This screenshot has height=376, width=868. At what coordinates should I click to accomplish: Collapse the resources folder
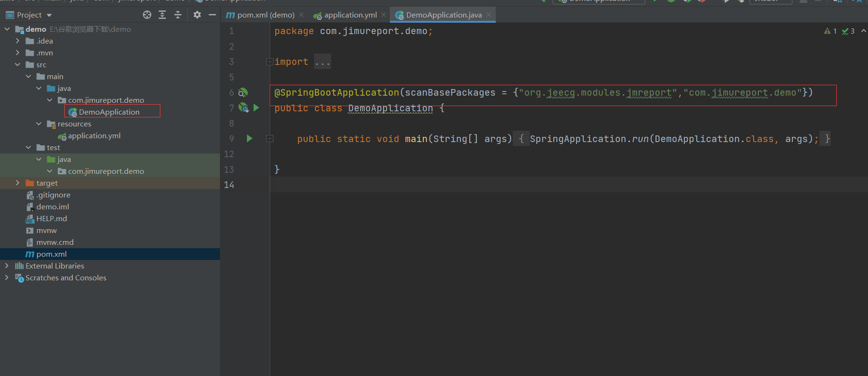(x=39, y=124)
